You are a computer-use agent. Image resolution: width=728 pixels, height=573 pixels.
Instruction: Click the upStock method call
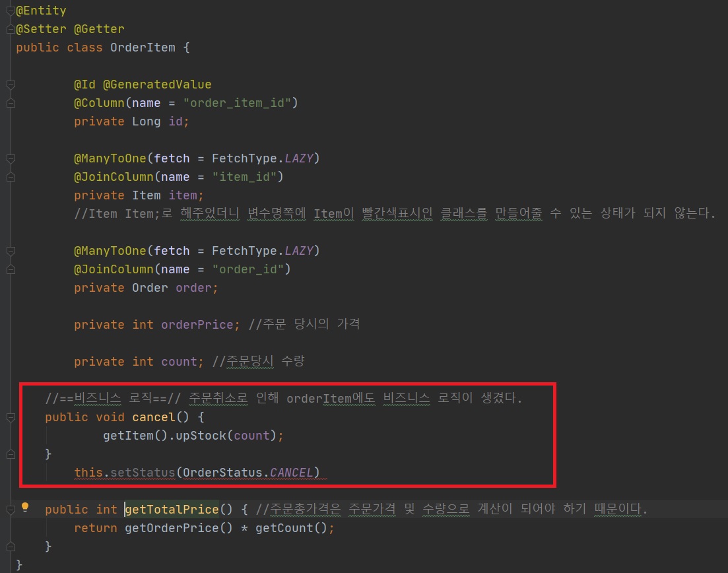coord(201,435)
